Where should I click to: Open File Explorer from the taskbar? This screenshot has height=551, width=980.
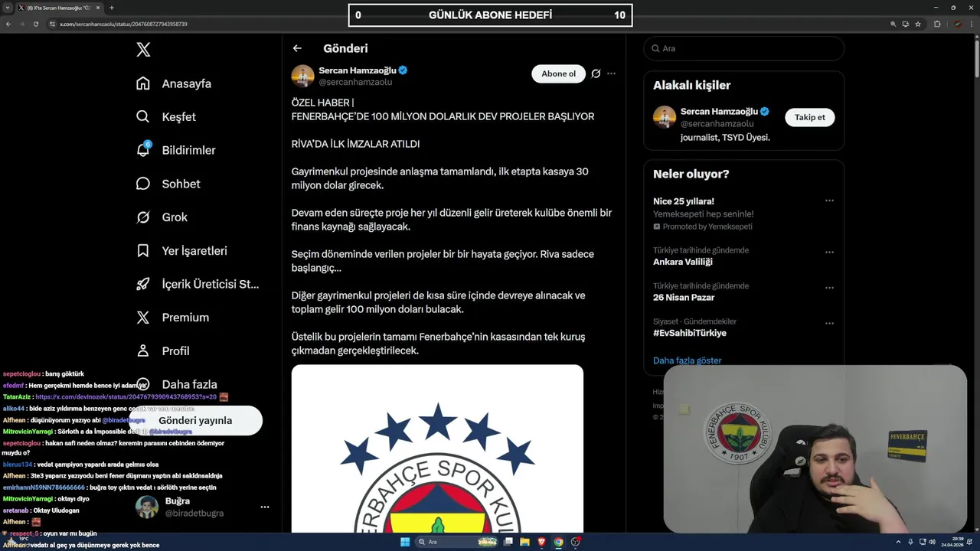click(x=524, y=542)
